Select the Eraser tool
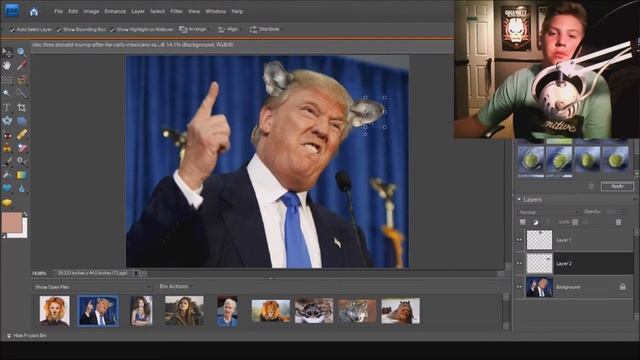The image size is (640, 360). point(21,149)
